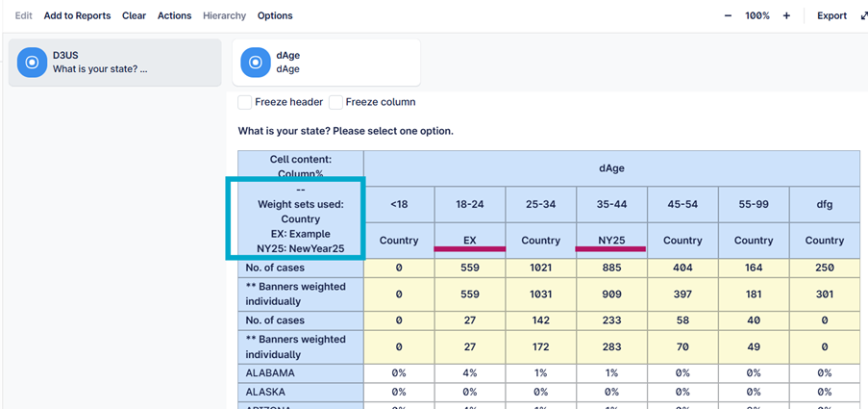This screenshot has height=409, width=868.
Task: Click the 25-34 column header
Action: 541,204
